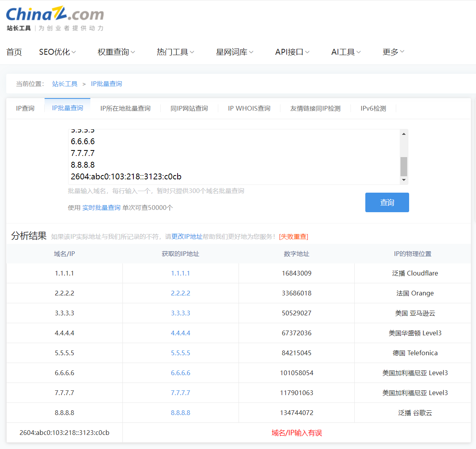This screenshot has width=476, height=449.
Task: Click the 50529027 numeric address cell
Action: [x=296, y=313]
